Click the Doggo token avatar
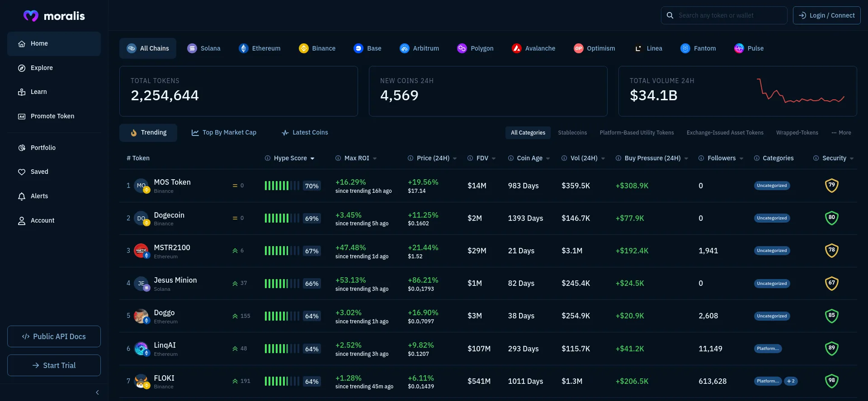Image resolution: width=868 pixels, height=401 pixels. [x=141, y=316]
